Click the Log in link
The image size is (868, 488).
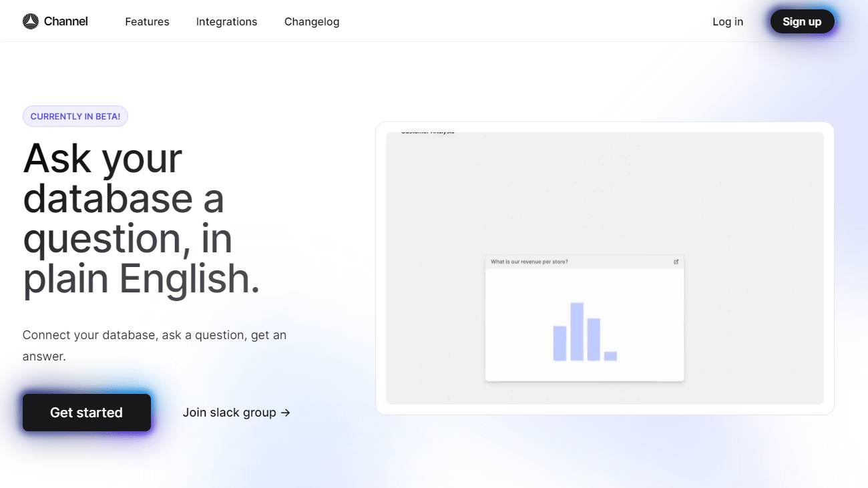coord(727,21)
